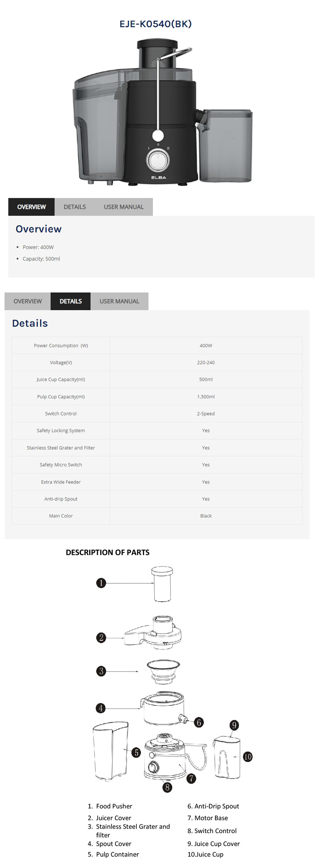Click numbered callout 1 beside the food pusher
This screenshot has height=868, width=323.
101,583
